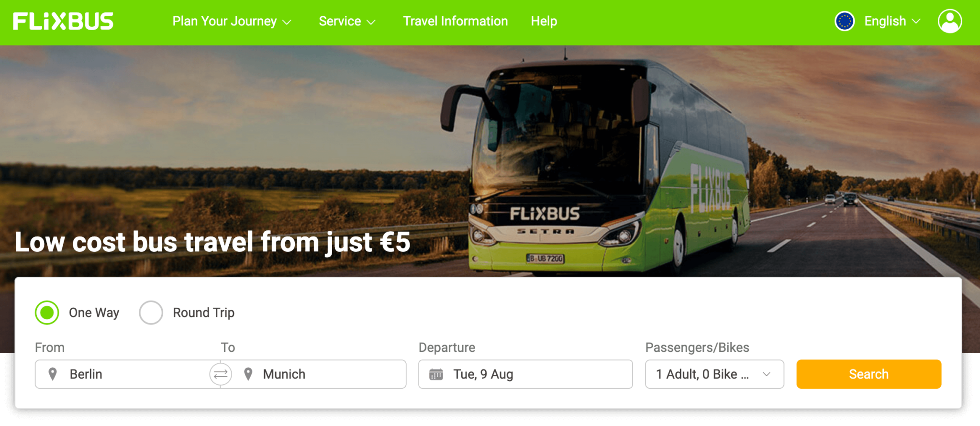Click the location pin beside Berlin

pyautogui.click(x=53, y=374)
